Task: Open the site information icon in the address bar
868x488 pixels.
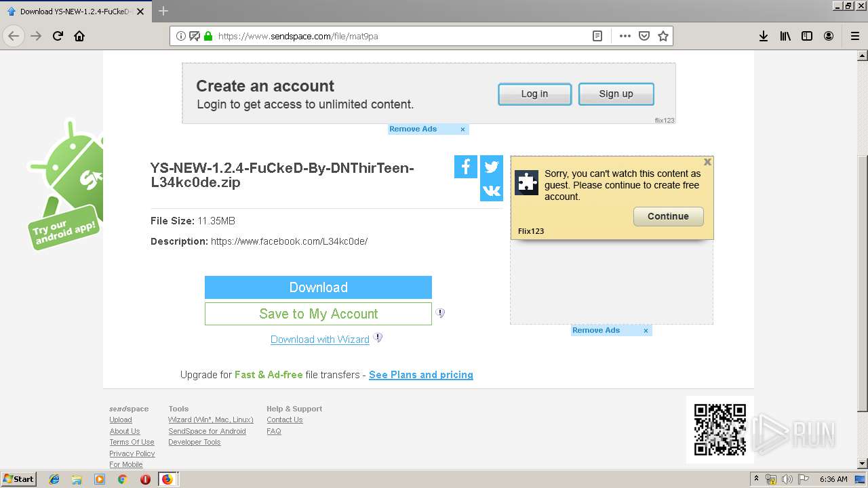Action: click(x=181, y=36)
